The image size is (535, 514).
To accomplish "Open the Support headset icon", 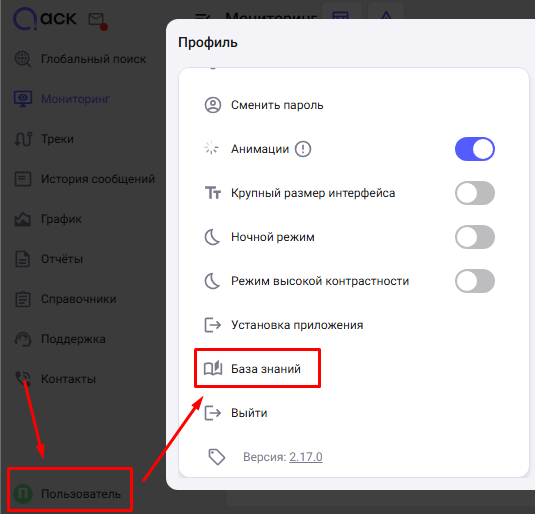I will coord(23,339).
